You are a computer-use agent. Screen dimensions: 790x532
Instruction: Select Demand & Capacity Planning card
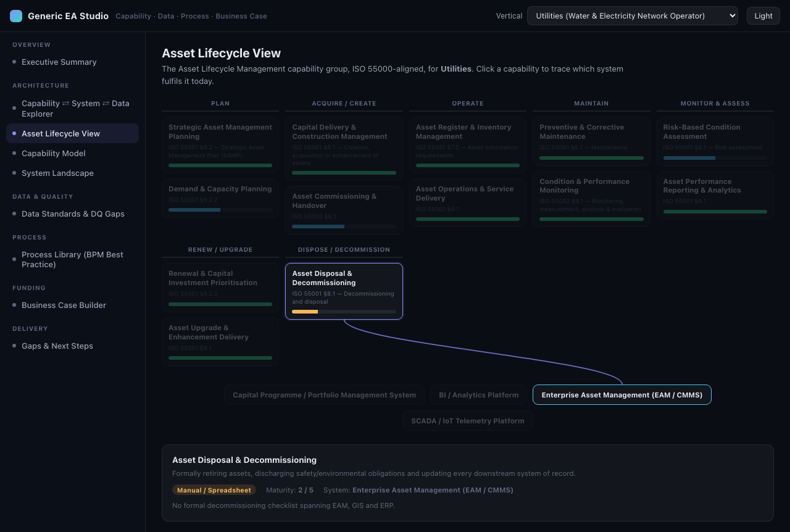220,199
